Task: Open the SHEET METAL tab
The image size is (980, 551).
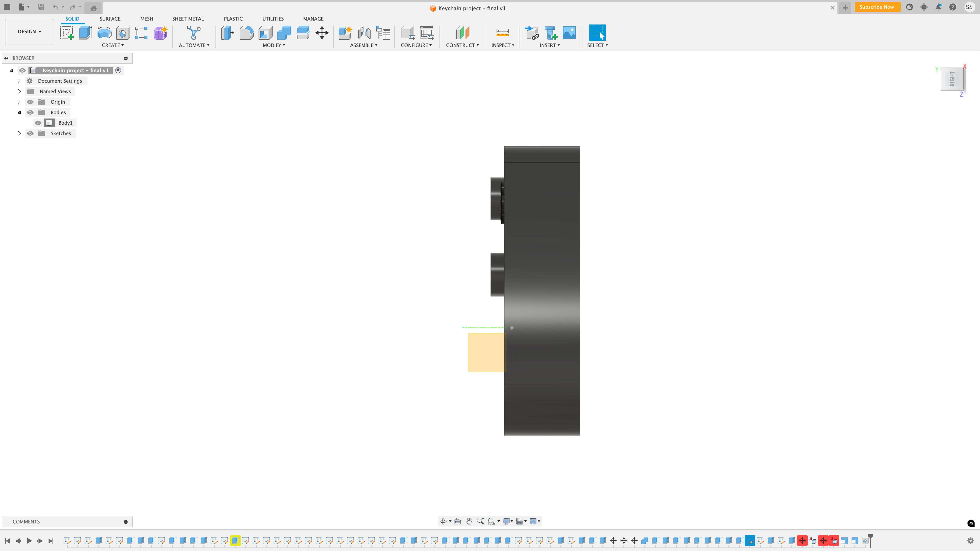Action: [187, 19]
